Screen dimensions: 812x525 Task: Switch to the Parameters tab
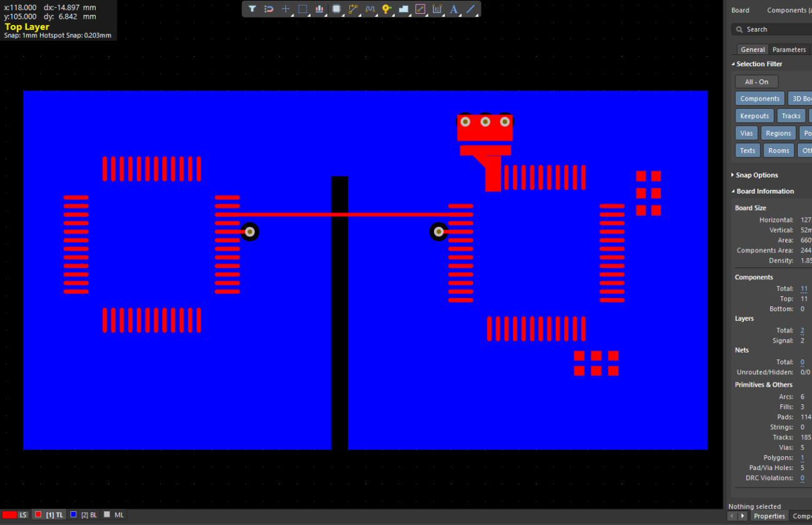(788, 49)
